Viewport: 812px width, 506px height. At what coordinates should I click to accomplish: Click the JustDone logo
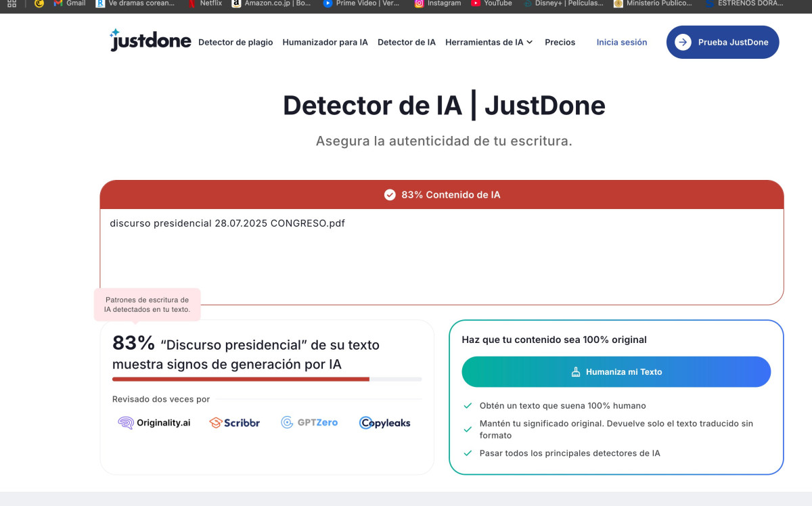(x=150, y=40)
